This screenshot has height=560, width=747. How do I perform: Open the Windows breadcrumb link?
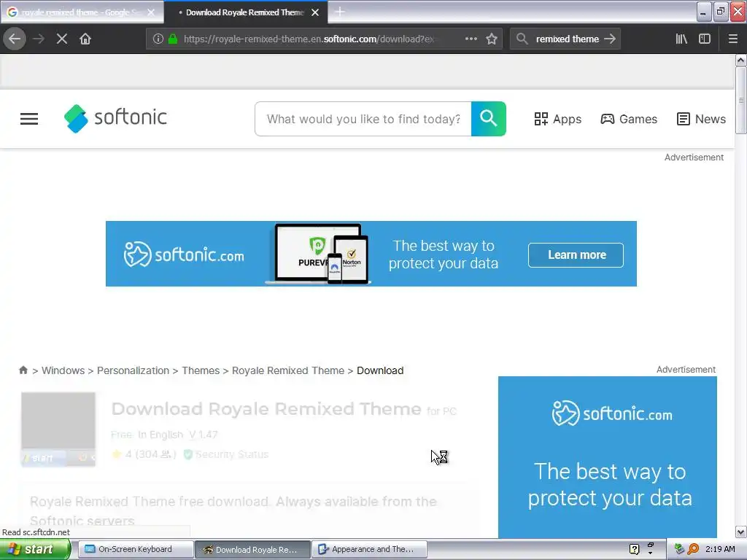[x=63, y=370]
